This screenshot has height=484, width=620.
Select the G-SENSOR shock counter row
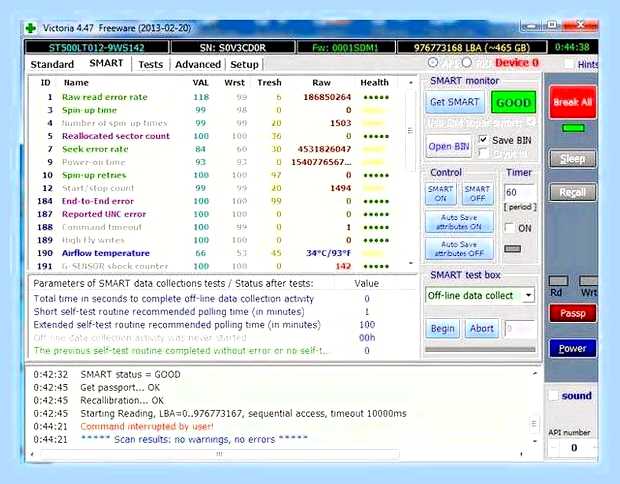215,267
